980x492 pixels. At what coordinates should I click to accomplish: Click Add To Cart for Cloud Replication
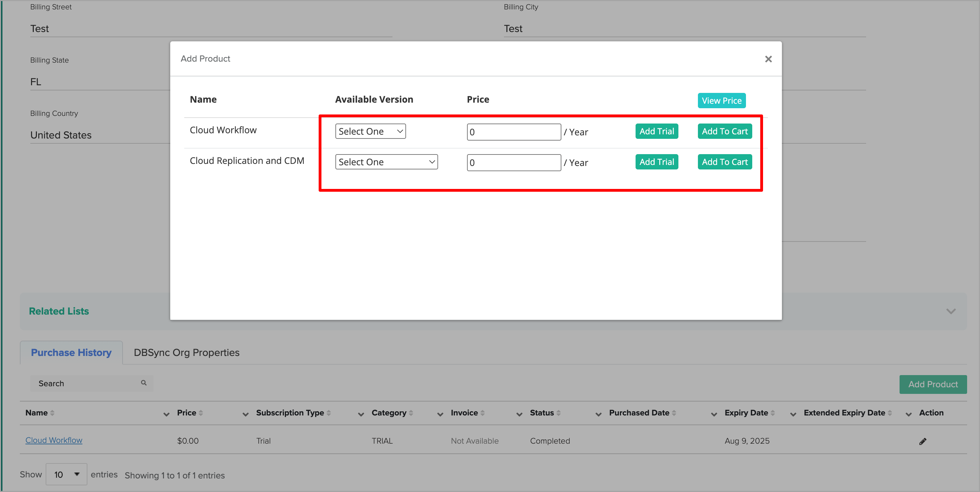pos(724,162)
